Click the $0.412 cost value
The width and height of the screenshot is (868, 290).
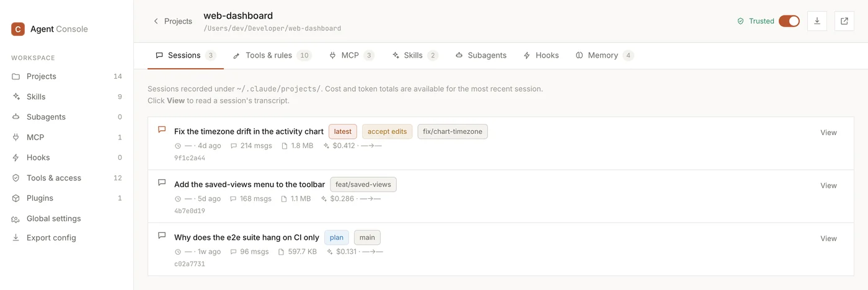(x=343, y=146)
